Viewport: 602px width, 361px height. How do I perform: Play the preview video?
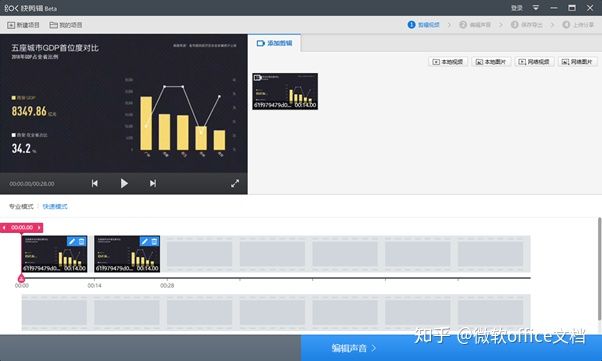124,184
